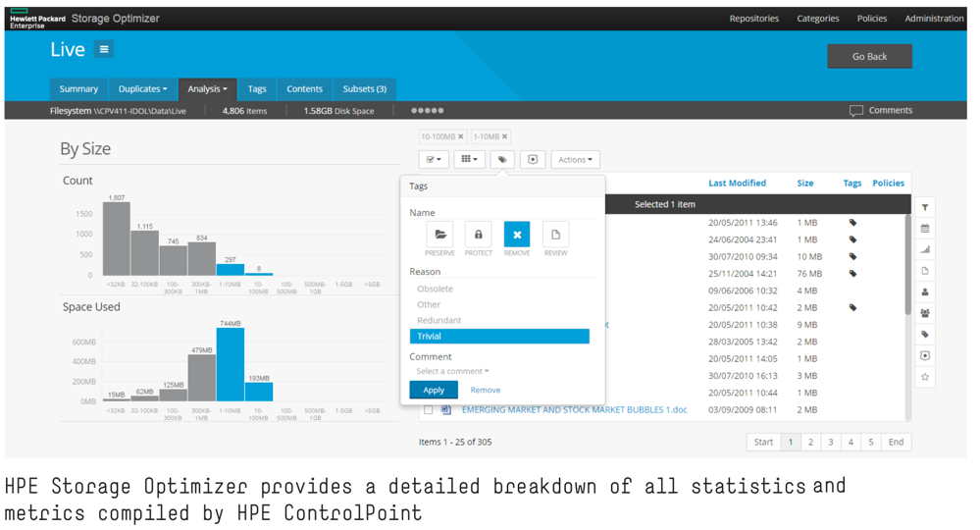Select Obsolete as the reason
The image size is (980, 530).
tap(499, 289)
